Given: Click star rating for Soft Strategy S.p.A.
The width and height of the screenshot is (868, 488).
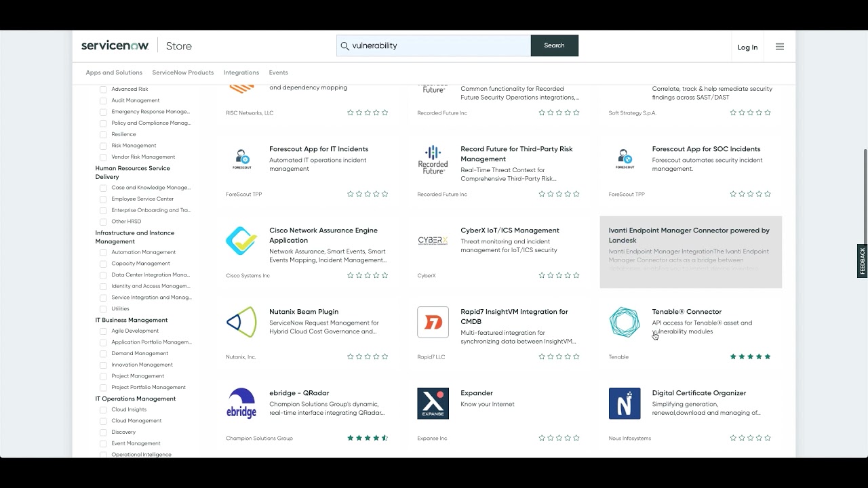Looking at the screenshot, I should tap(751, 113).
